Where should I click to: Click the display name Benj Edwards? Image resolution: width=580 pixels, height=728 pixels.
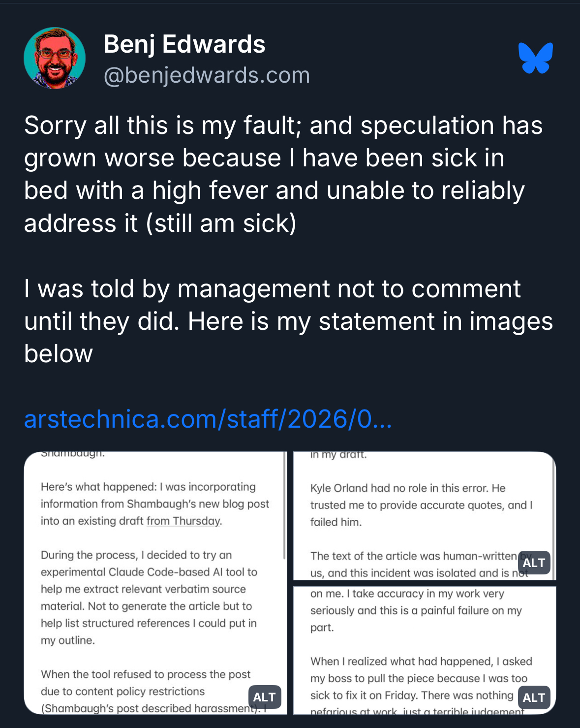pos(184,44)
